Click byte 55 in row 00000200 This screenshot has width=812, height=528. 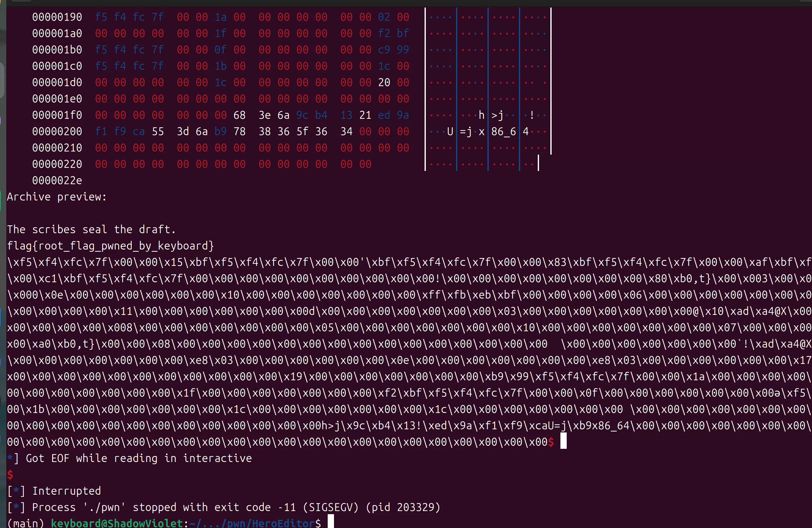tap(158, 132)
